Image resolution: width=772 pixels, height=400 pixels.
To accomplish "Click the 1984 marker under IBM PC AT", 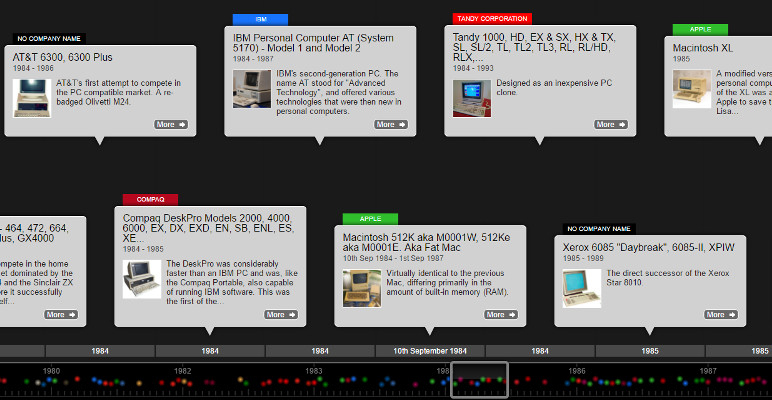I will pos(320,351).
